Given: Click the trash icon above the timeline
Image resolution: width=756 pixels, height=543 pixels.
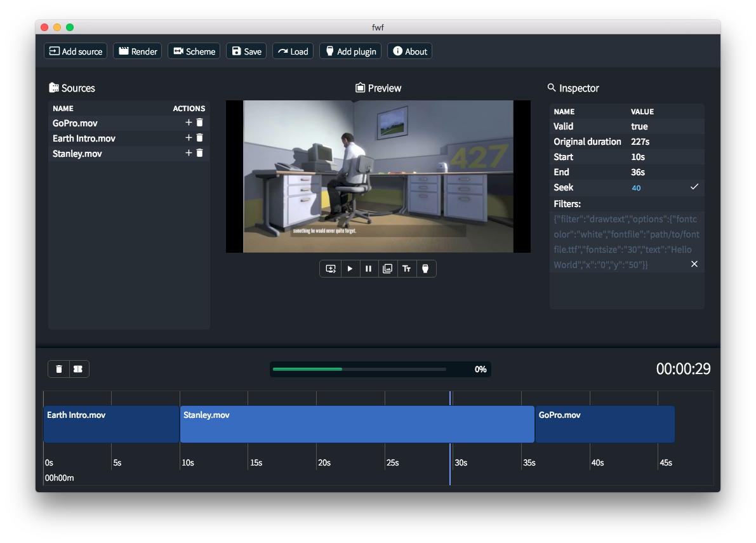Looking at the screenshot, I should (x=59, y=369).
